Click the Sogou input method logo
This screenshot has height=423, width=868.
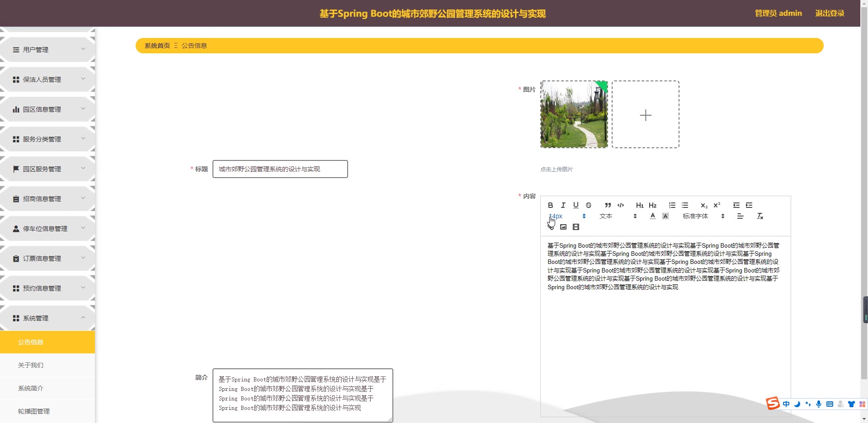773,403
